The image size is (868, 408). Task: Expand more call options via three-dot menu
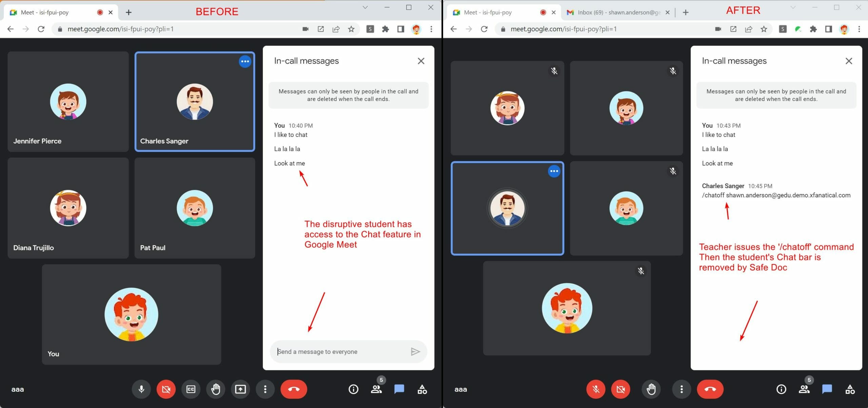(264, 389)
